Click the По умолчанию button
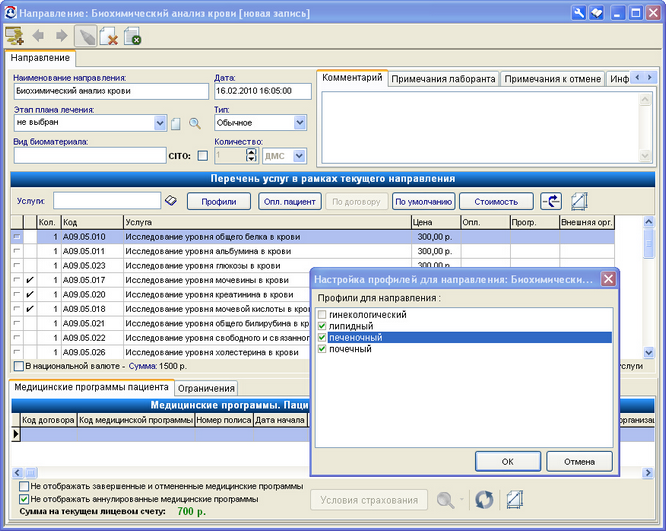Viewport: 666px width, 531px height. [423, 202]
